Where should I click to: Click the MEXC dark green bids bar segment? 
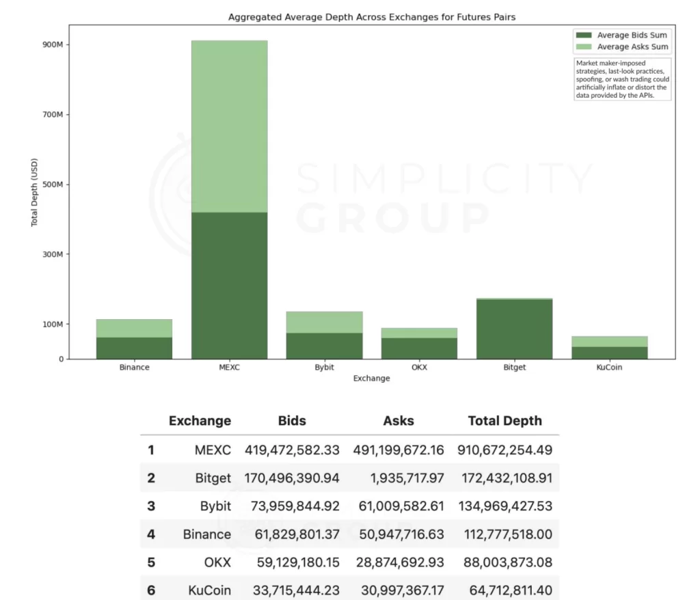pyautogui.click(x=230, y=285)
